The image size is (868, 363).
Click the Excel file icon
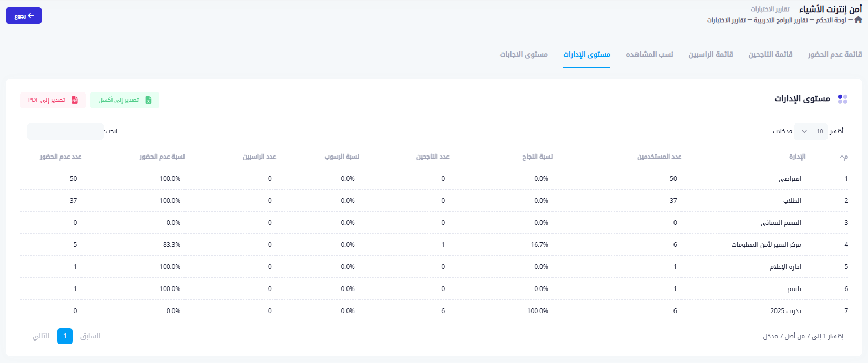(148, 100)
